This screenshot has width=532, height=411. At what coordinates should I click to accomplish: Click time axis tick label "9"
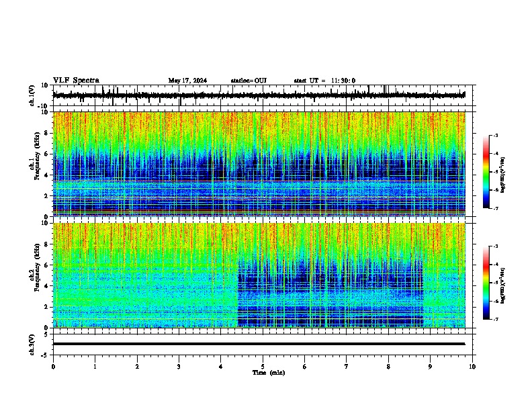click(430, 367)
